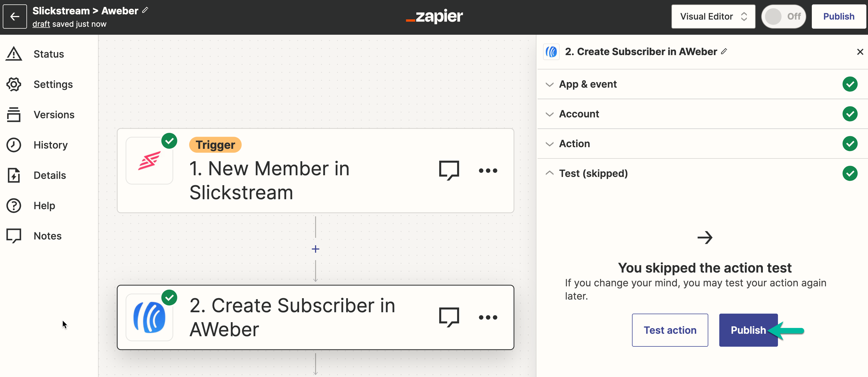Click the Slickstream > Aweber title
868x377 pixels.
[85, 11]
